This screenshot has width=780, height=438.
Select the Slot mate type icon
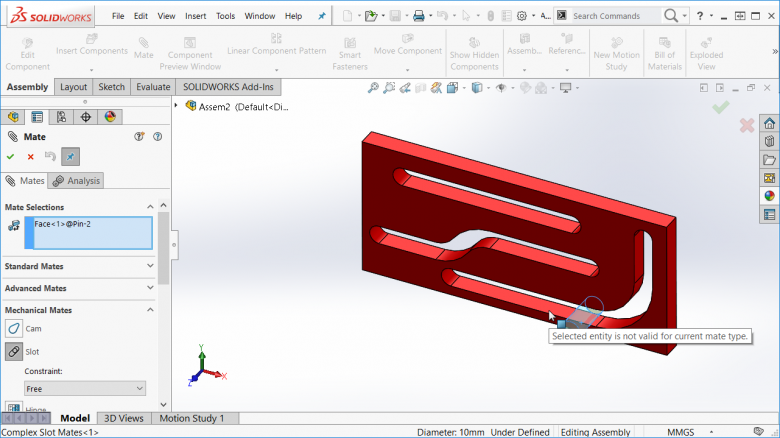click(14, 351)
